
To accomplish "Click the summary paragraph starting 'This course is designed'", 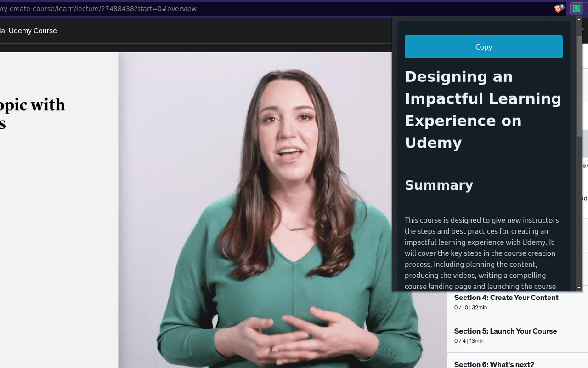I will 482,253.
